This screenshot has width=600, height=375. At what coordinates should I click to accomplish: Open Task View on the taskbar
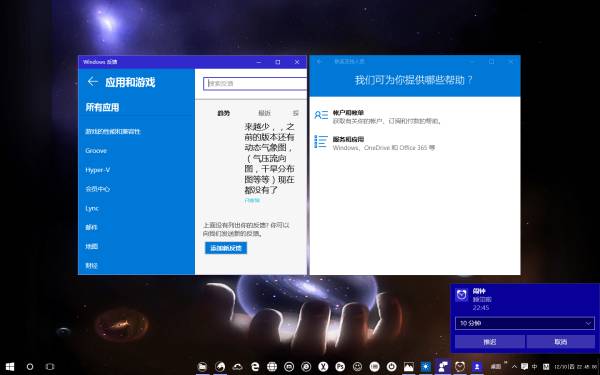(x=50, y=367)
